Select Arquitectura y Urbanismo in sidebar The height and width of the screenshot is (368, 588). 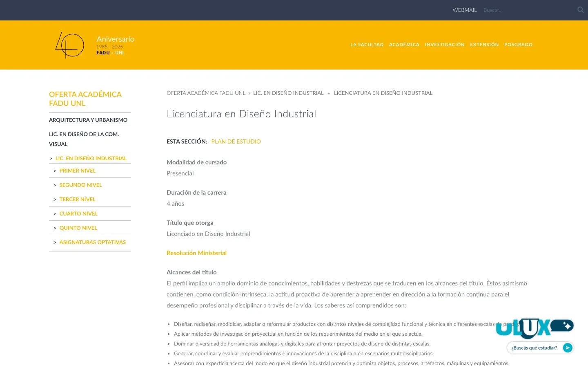(x=88, y=120)
